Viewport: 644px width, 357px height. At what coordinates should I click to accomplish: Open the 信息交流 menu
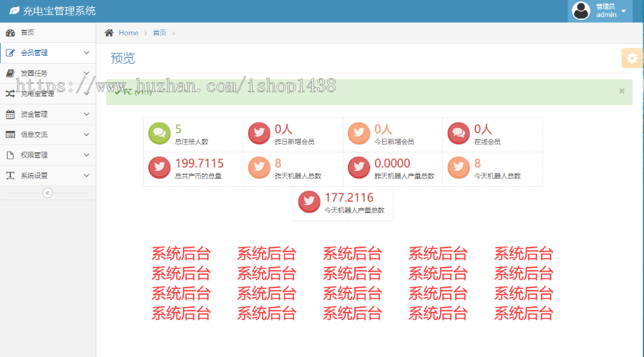pos(48,135)
